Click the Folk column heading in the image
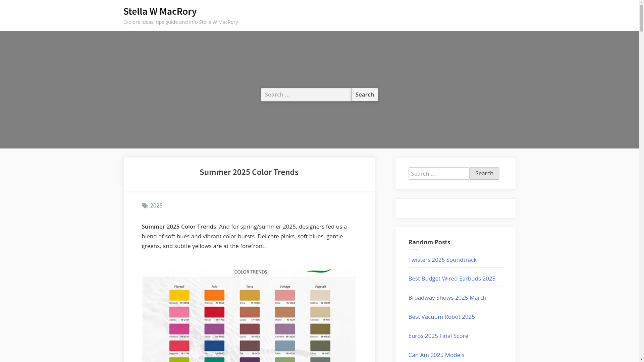The width and height of the screenshot is (644, 362). pyautogui.click(x=214, y=287)
